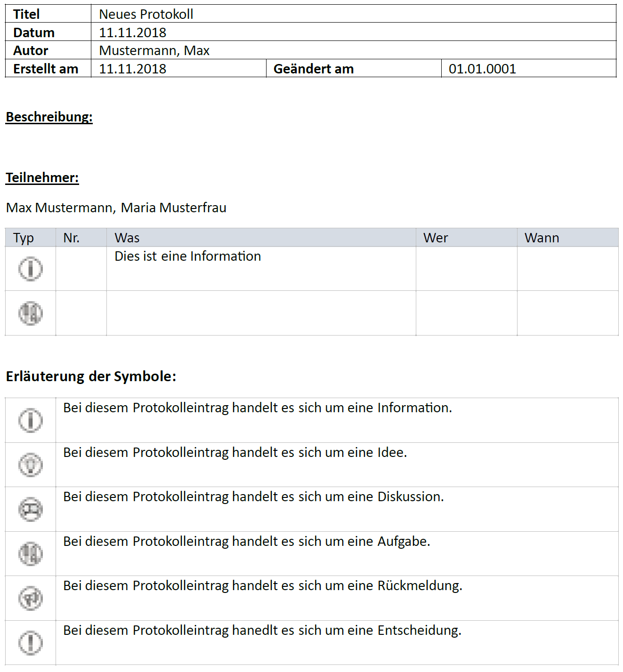Click the 'Geändert am' date 01.01.0001
Screen dimensions: 623x672
pos(482,69)
